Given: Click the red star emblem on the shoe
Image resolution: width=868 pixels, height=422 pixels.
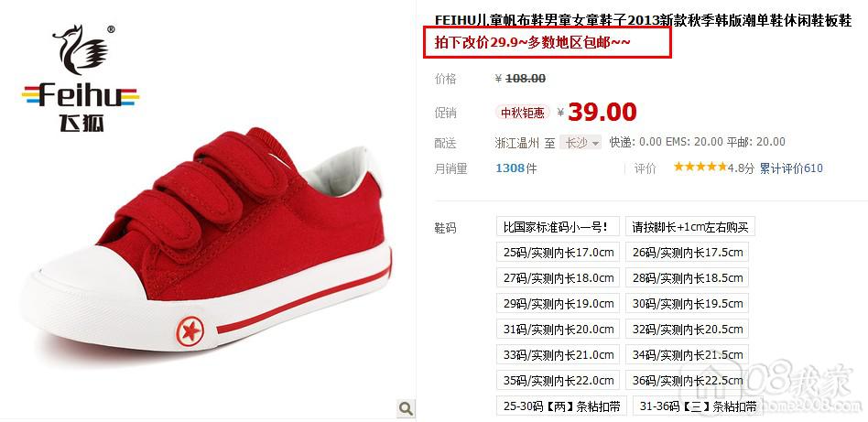Looking at the screenshot, I should tap(190, 331).
